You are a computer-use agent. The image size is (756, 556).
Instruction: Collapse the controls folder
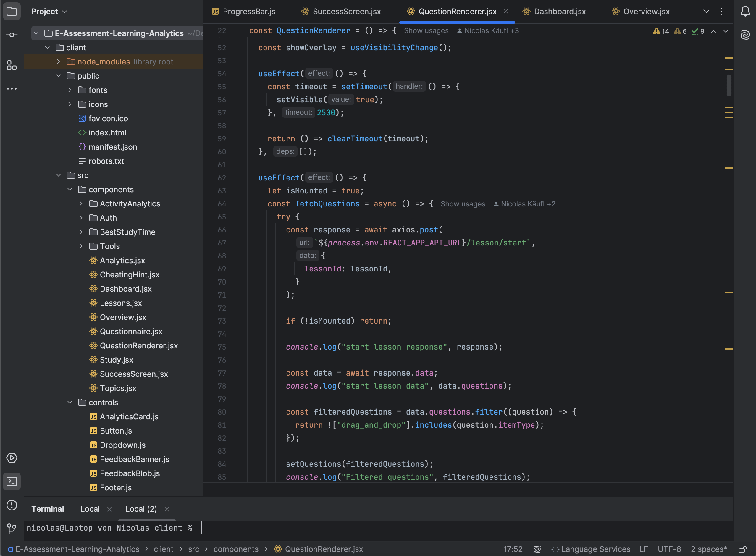[69, 402]
